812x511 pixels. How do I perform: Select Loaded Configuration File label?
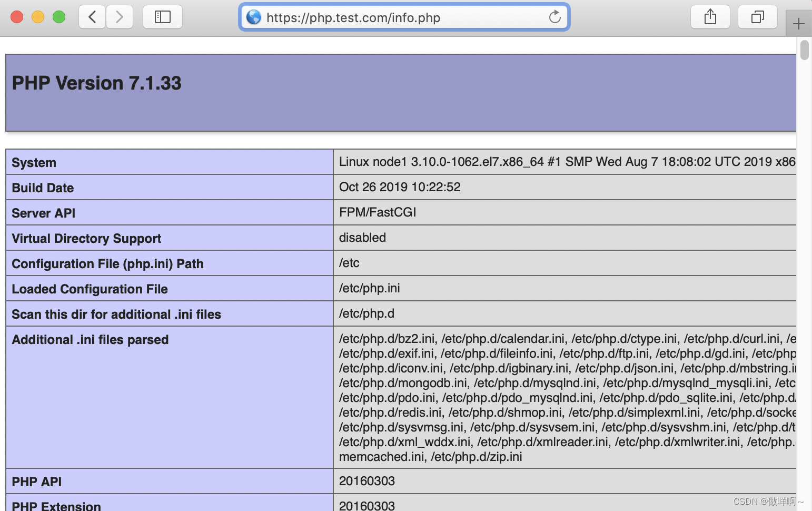point(90,289)
